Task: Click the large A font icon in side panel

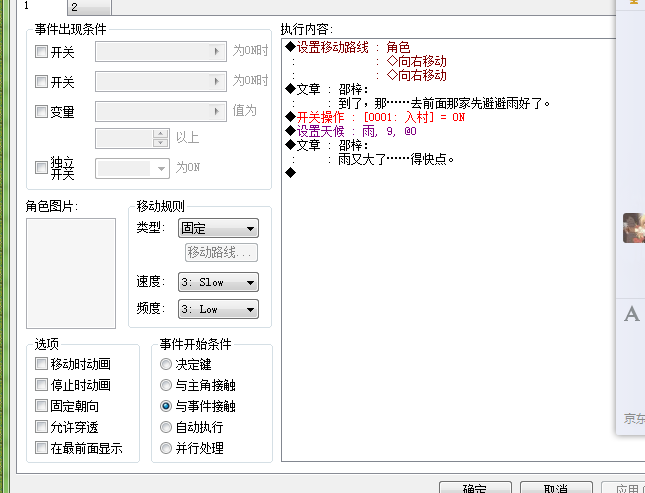Action: (632, 314)
